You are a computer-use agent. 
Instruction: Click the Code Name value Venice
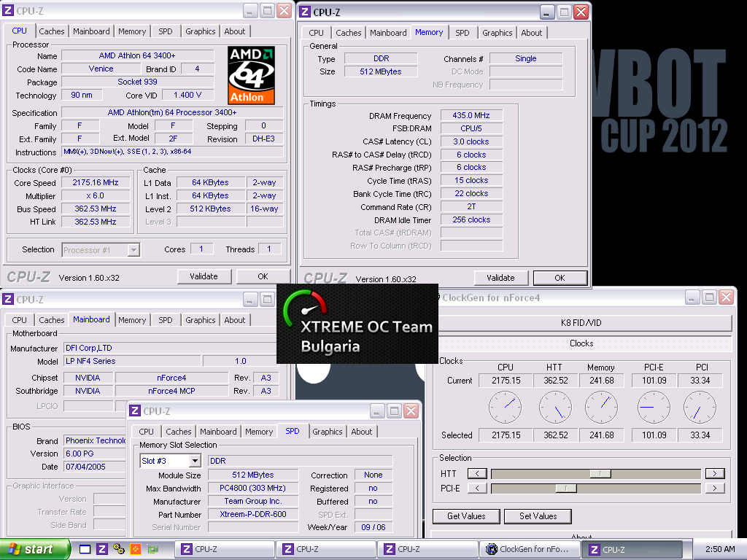(x=101, y=69)
